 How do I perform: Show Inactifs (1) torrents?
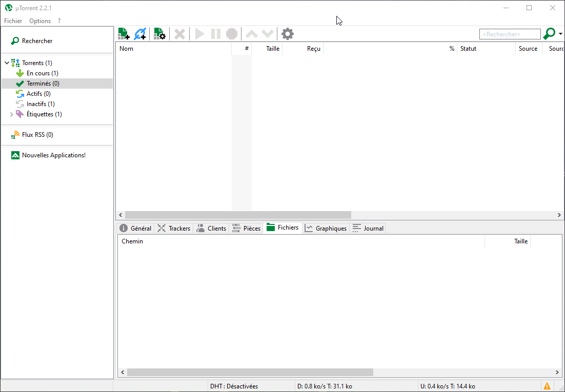pyautogui.click(x=41, y=104)
